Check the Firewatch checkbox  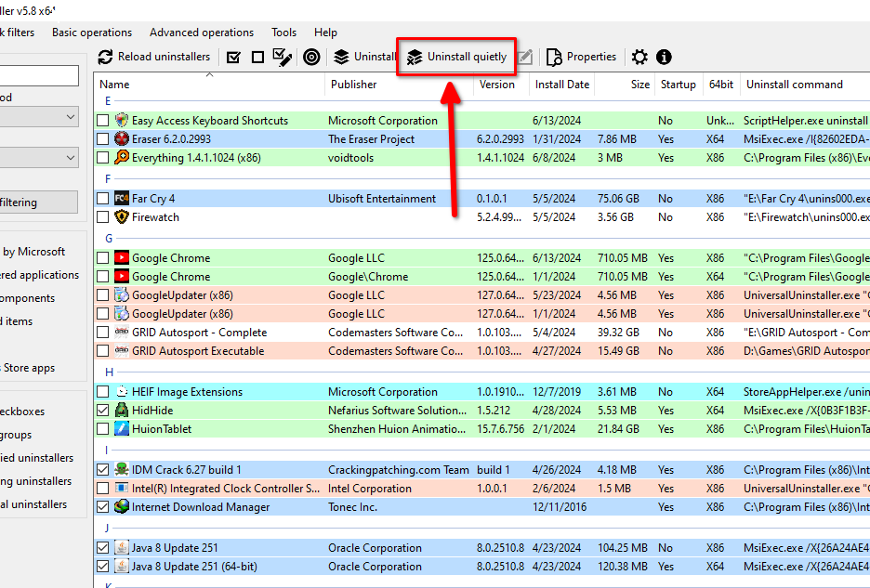[x=102, y=216]
